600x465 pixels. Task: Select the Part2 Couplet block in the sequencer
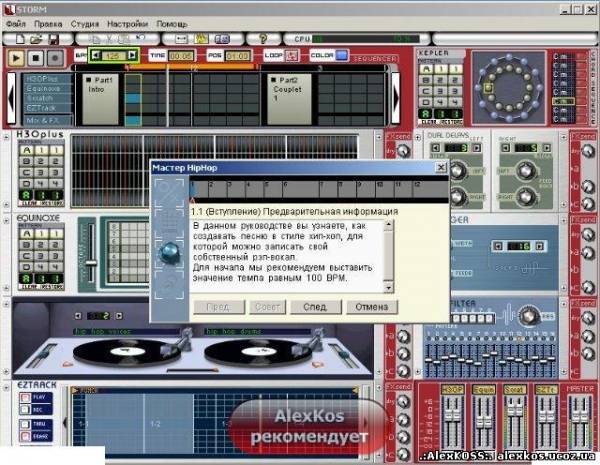[x=289, y=99]
